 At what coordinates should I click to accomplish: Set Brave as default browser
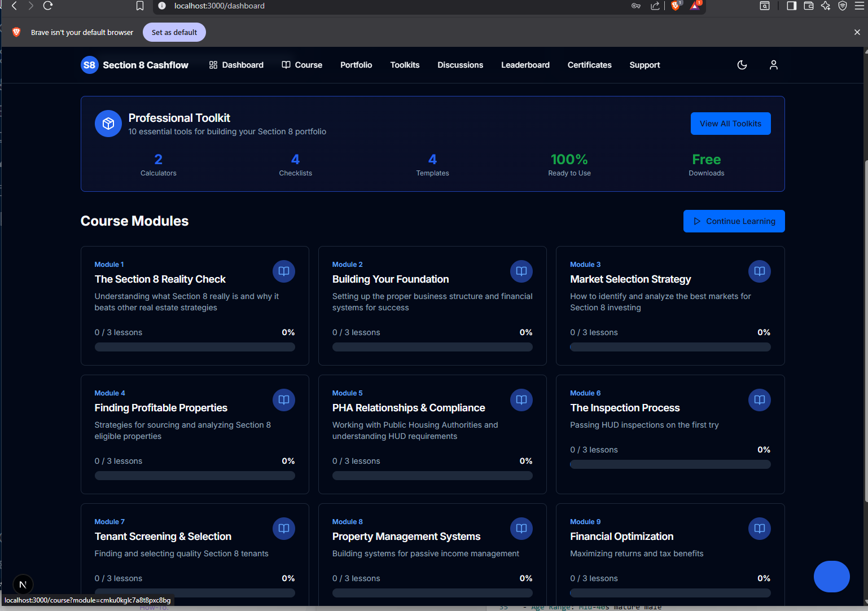point(174,32)
